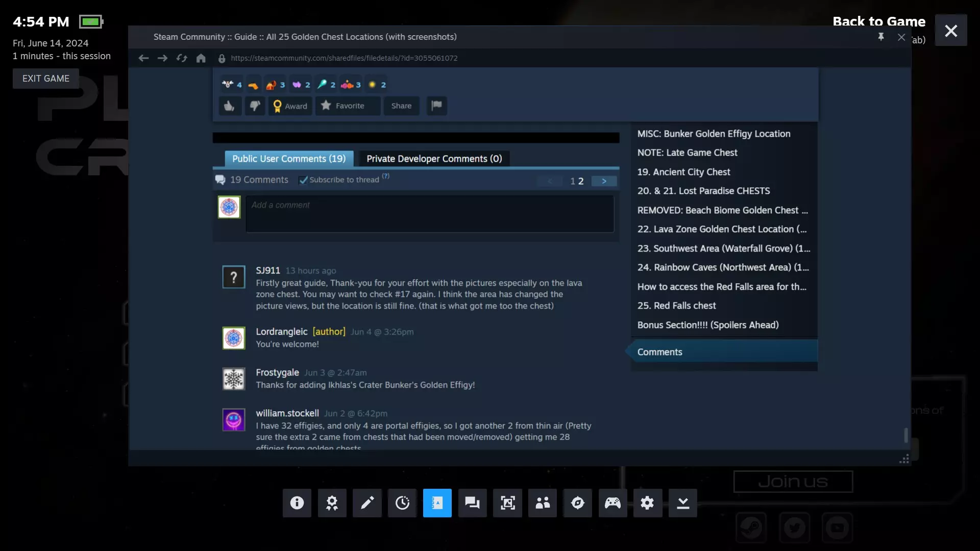
Task: Open the Friends list icon
Action: point(542,503)
